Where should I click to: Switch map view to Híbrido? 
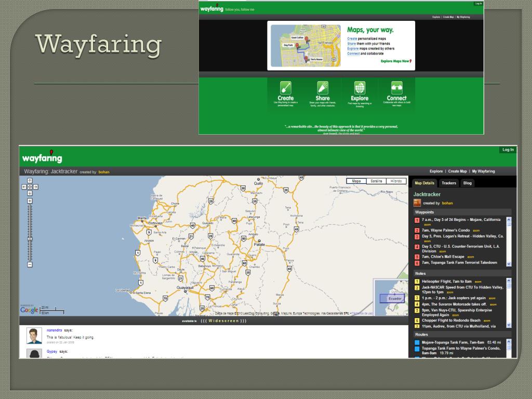[396, 181]
